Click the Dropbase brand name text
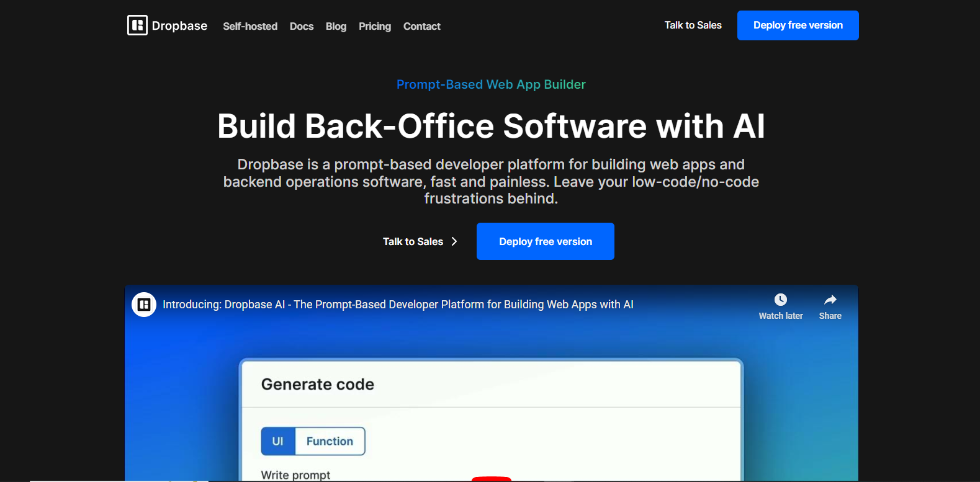 coord(179,26)
